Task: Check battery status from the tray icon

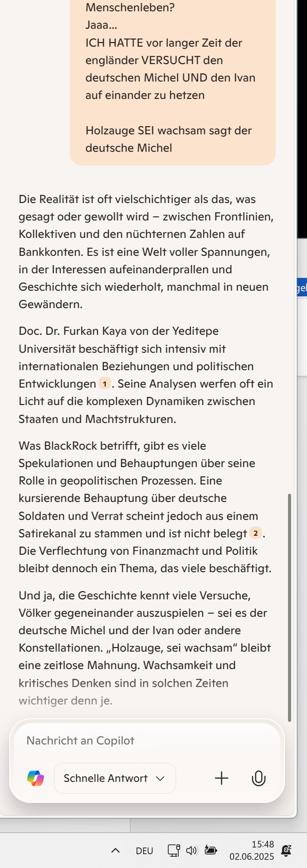Action: (210, 850)
